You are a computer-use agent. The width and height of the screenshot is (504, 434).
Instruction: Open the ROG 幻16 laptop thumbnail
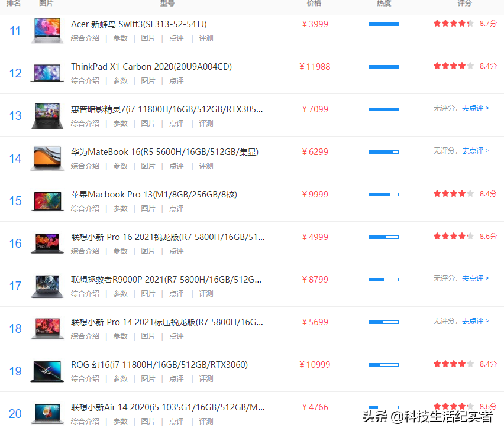click(x=47, y=371)
